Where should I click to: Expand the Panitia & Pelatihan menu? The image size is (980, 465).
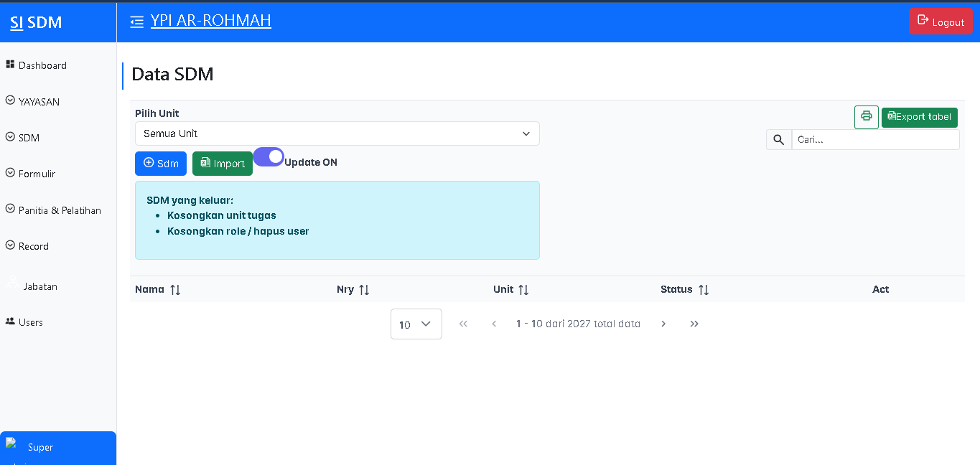coord(59,210)
